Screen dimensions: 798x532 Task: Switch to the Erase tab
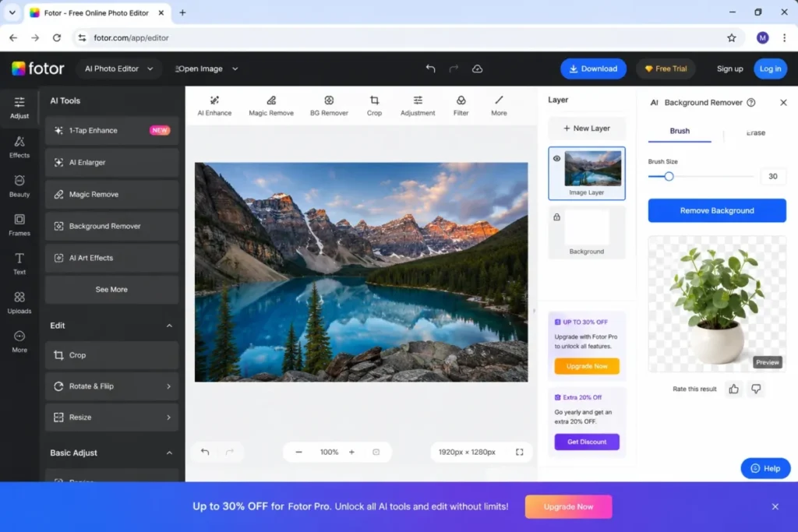click(756, 132)
